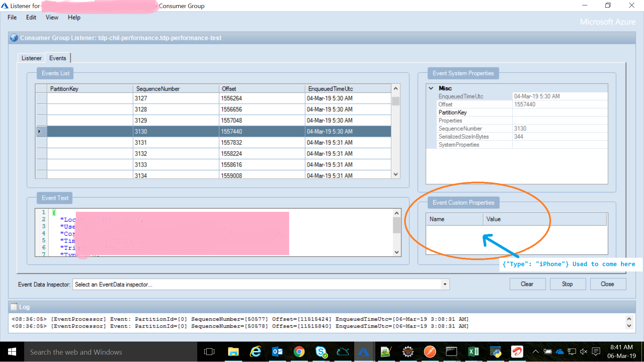This screenshot has height=362, width=644.
Task: Open the Help menu
Action: (x=74, y=17)
